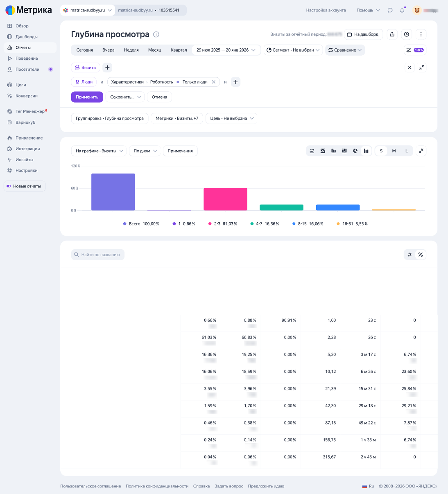This screenshot has height=494, width=448.
Task: Click the export report icon
Action: 392,34
